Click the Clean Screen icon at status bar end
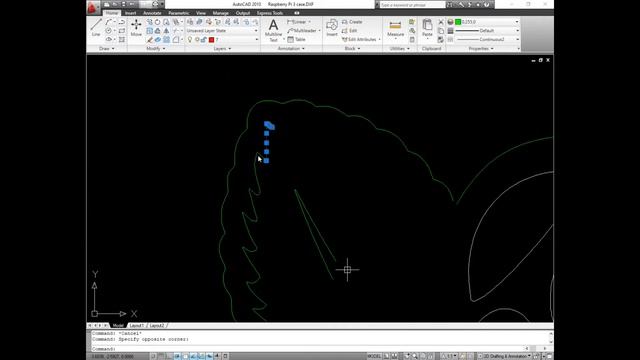 (x=549, y=356)
